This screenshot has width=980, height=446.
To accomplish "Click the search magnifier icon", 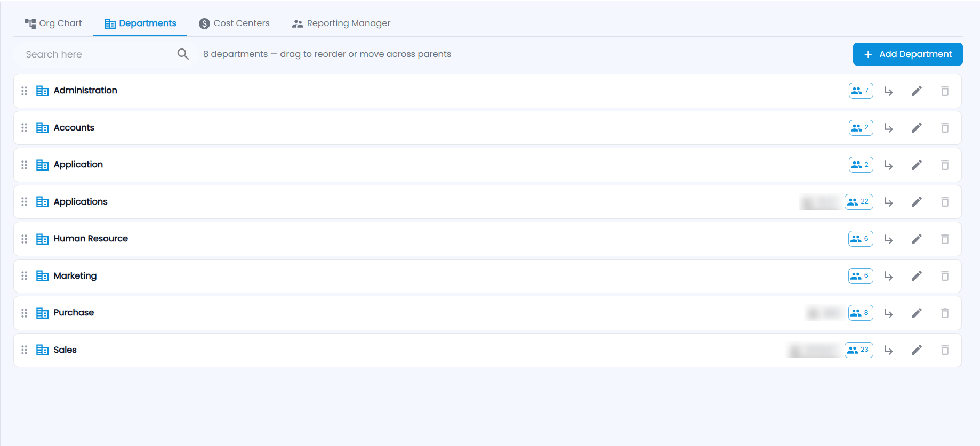I will coord(183,54).
